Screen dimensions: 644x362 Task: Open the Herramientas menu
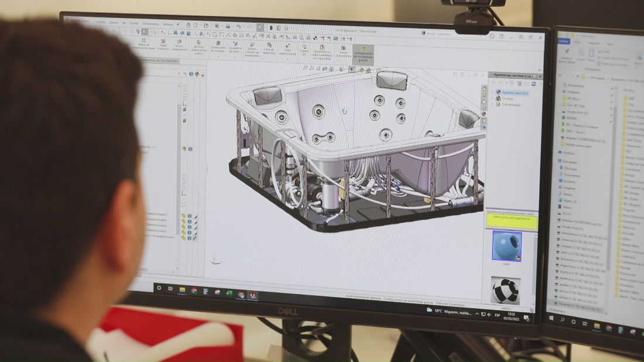(x=150, y=23)
